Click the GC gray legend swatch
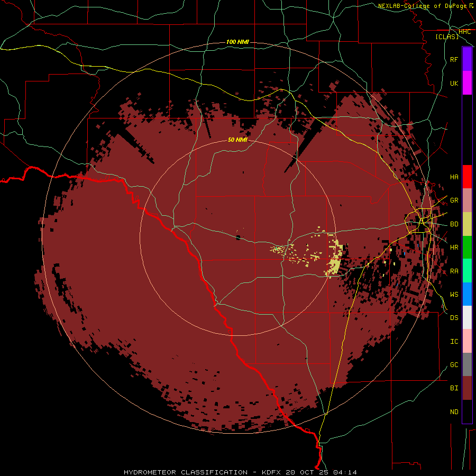The height and width of the screenshot is (476, 476). click(467, 364)
